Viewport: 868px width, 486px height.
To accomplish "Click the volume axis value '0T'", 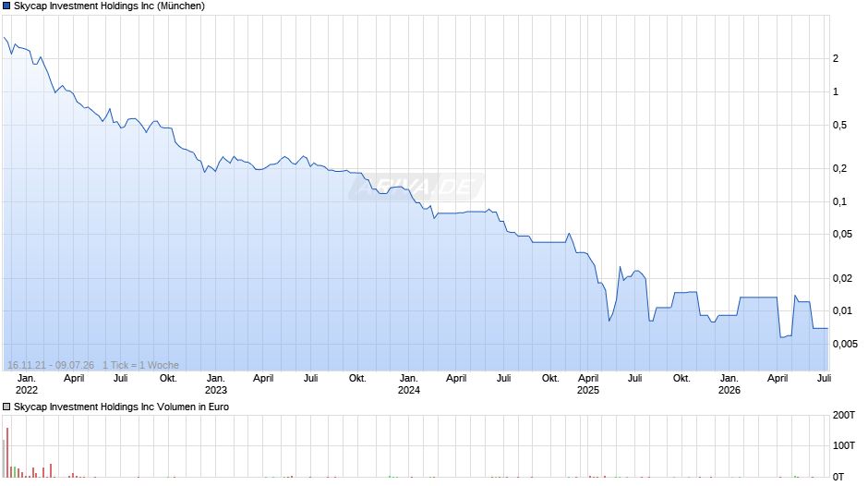I will (838, 477).
